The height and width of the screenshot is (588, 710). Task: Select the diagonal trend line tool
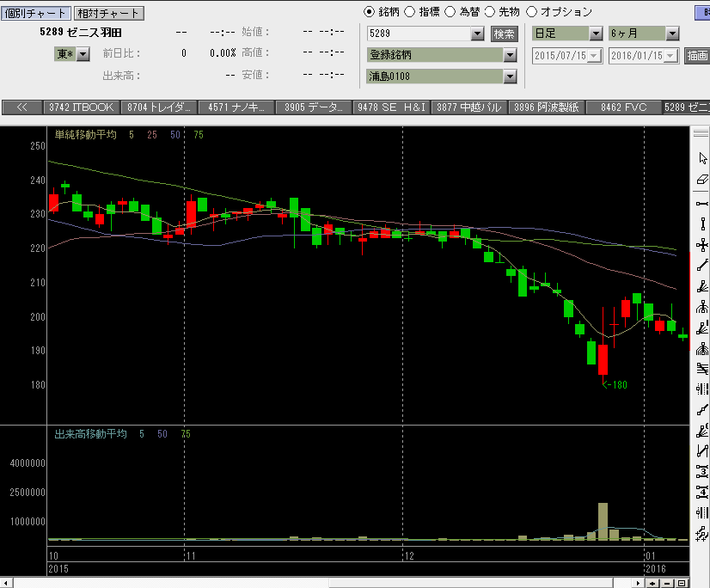(x=702, y=266)
